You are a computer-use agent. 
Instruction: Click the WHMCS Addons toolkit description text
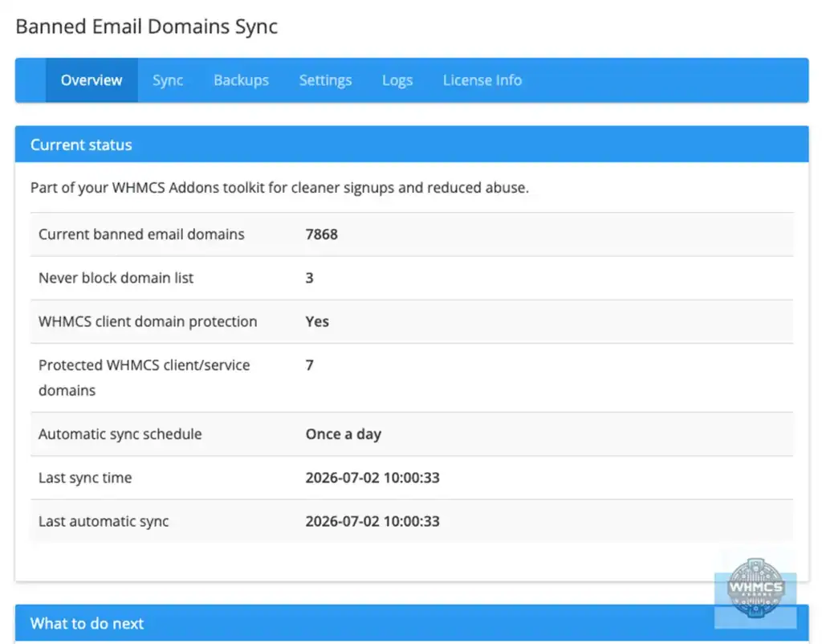coord(279,188)
